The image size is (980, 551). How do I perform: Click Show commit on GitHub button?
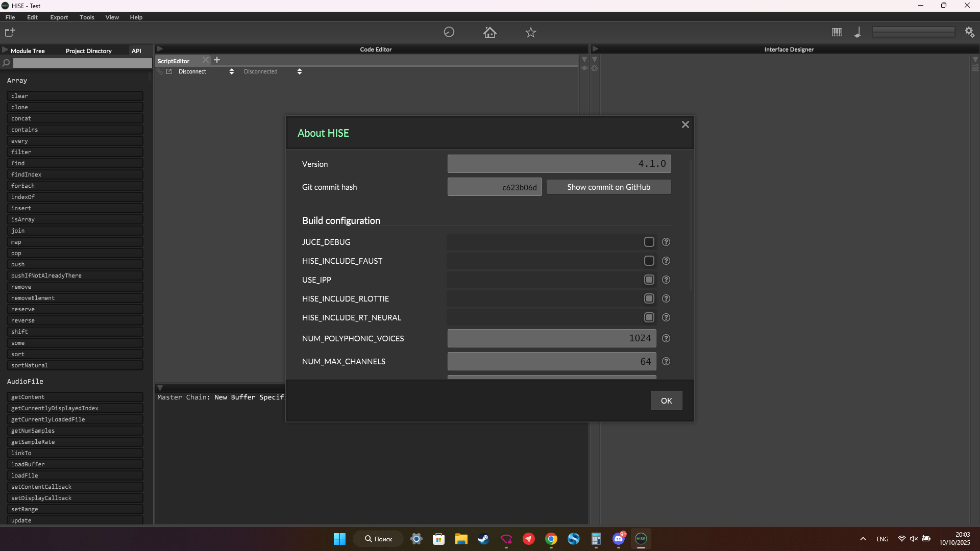click(x=608, y=187)
